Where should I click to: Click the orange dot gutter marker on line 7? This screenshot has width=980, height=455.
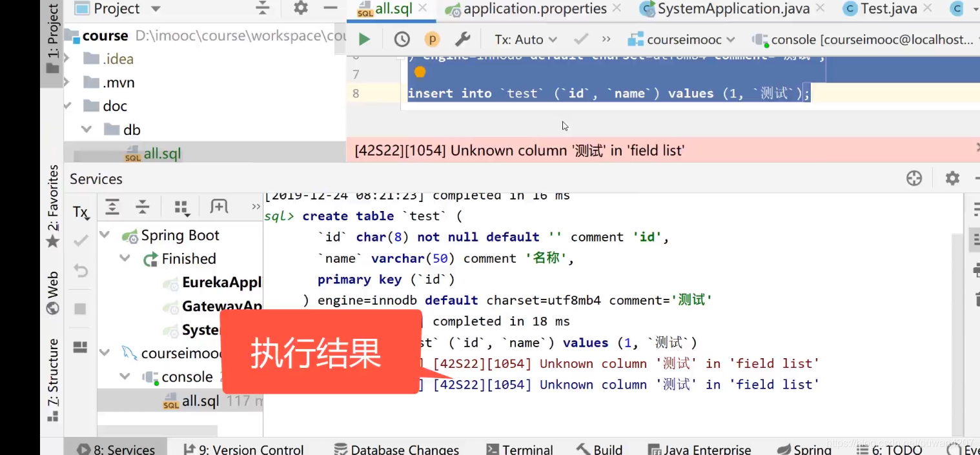tap(420, 72)
